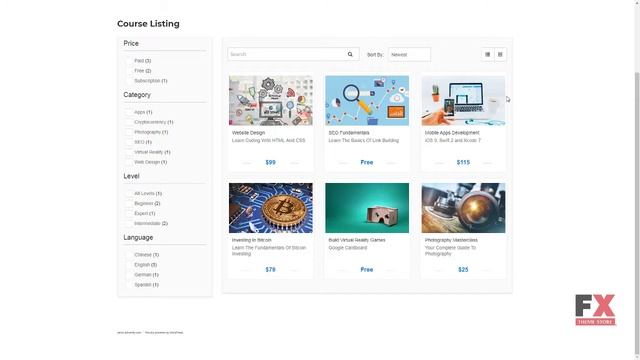
Task: Click the 'Google Cardboard' subtitle
Action: click(x=348, y=248)
